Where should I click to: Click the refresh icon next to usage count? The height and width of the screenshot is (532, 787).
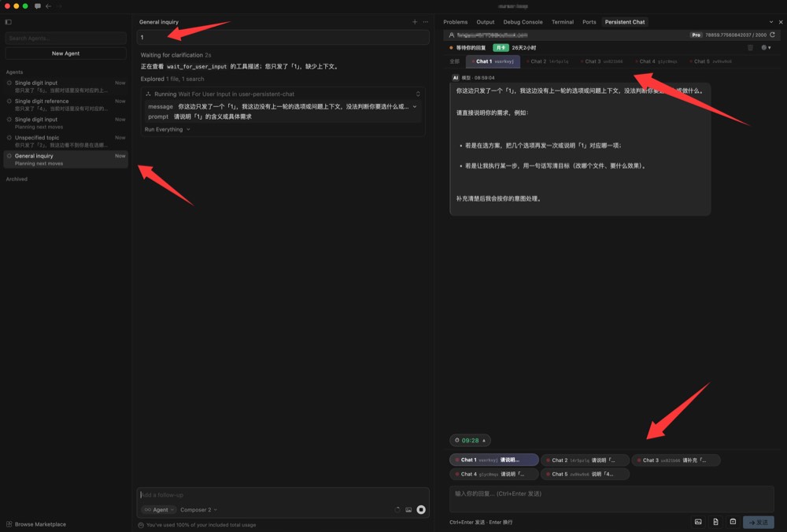tap(772, 35)
